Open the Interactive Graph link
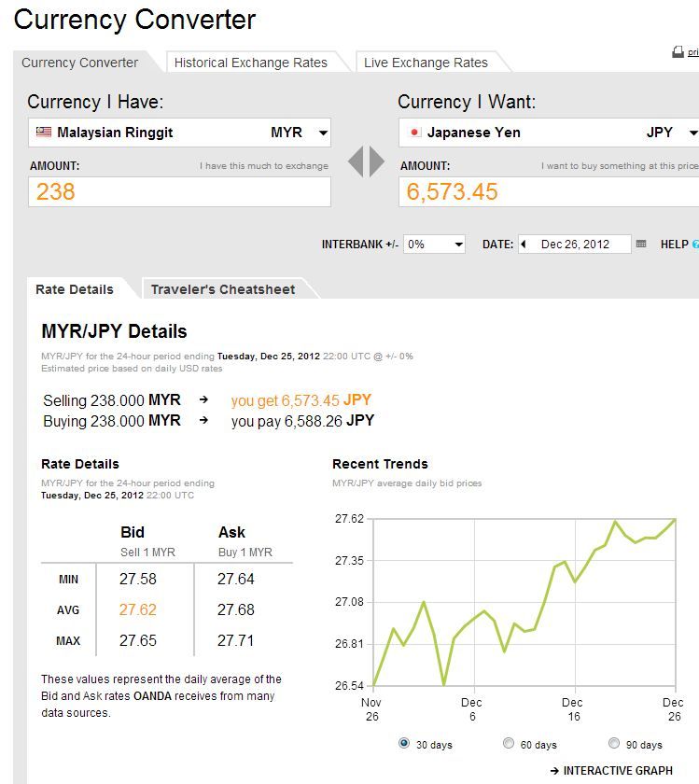Screen dimensions: 699x784 (611, 770)
